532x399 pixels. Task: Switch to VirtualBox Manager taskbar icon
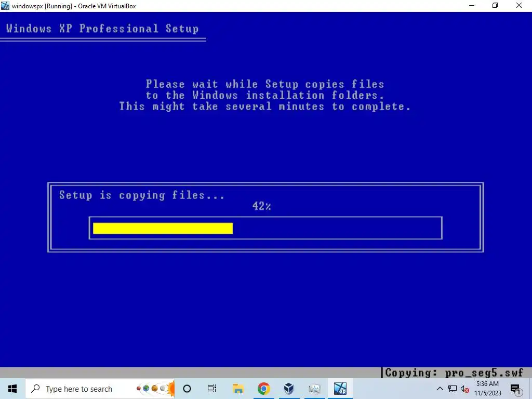pyautogui.click(x=289, y=389)
